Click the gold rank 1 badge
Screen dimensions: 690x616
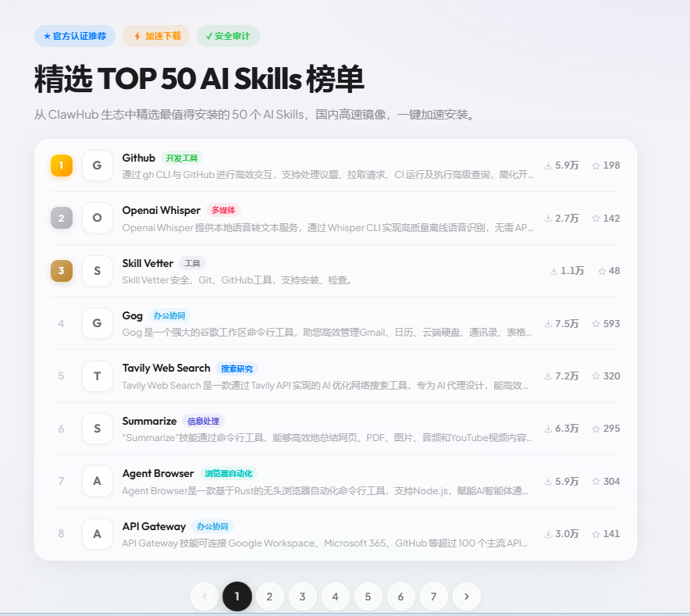[62, 166]
